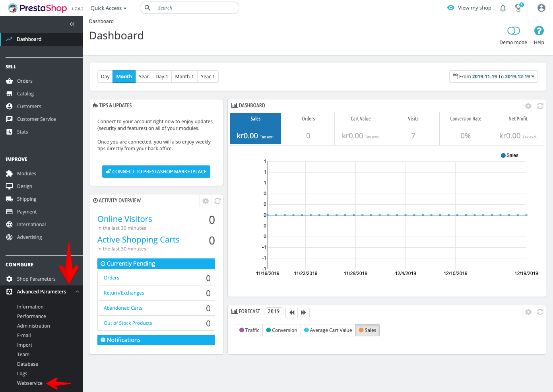553x392 pixels.
Task: Click the Design monitor icon in sidebar
Action: coord(10,186)
